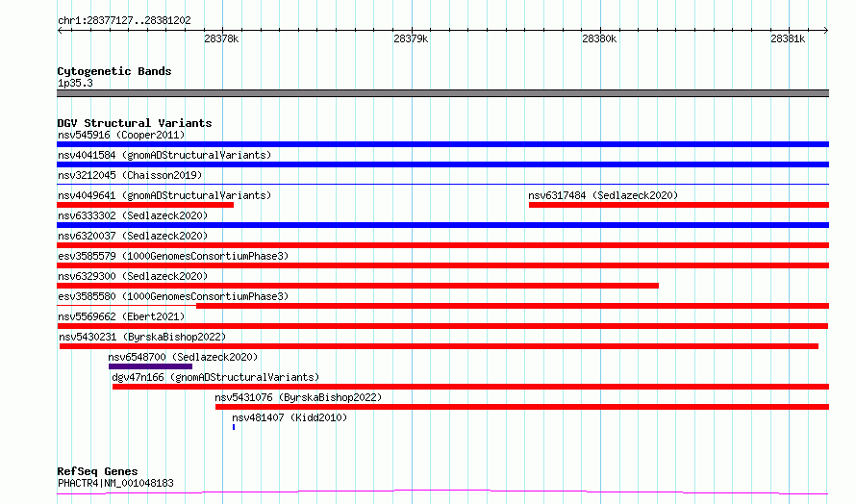The width and height of the screenshot is (856, 504).
Task: Click the 28378k ruler tick label
Action: 221,38
